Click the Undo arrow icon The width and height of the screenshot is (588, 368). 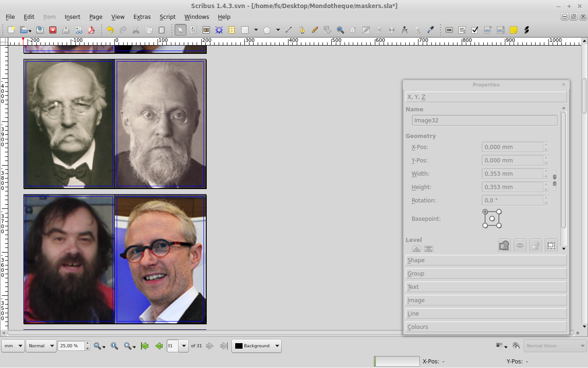click(x=110, y=30)
